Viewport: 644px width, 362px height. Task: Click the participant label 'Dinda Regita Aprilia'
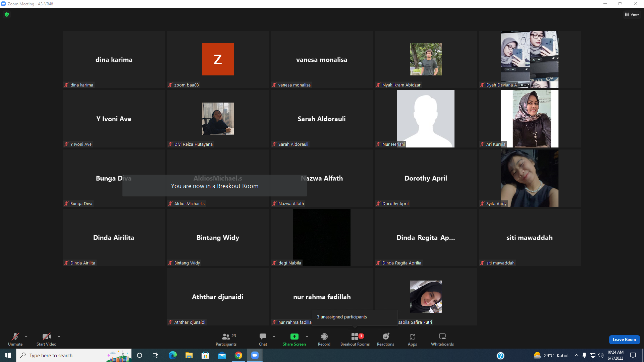401,263
